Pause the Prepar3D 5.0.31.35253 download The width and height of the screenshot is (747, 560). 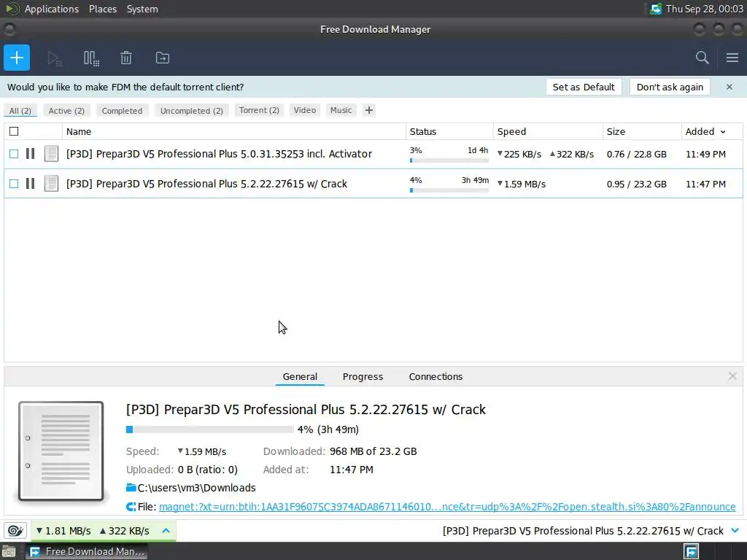tap(30, 154)
